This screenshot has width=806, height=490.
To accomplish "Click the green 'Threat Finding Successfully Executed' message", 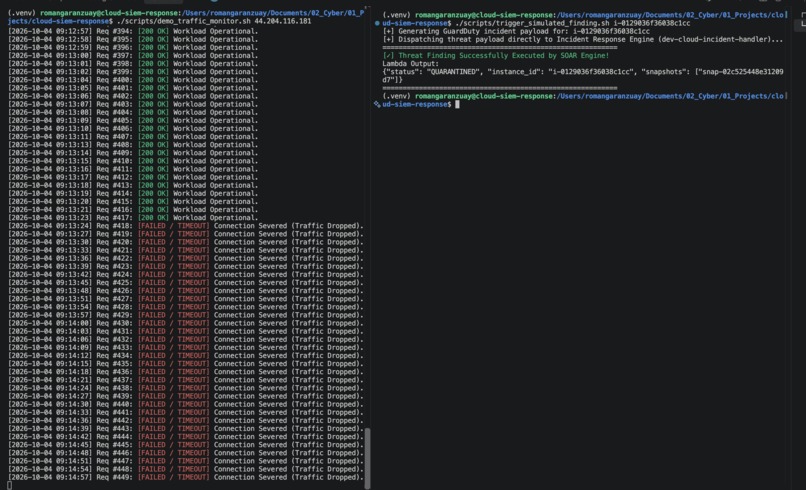I will coord(496,56).
